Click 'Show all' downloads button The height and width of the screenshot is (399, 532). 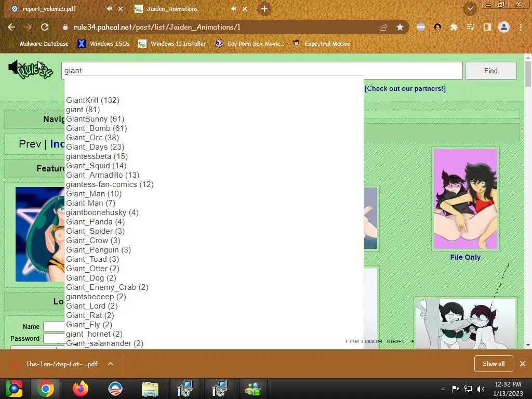(x=494, y=364)
